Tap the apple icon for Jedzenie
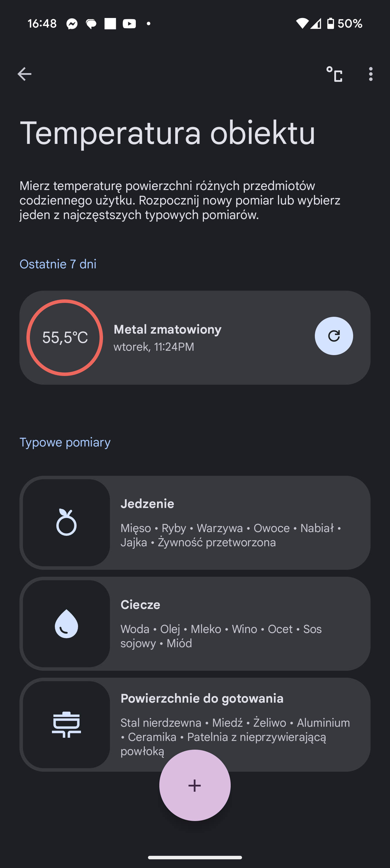Image resolution: width=390 pixels, height=868 pixels. (66, 522)
